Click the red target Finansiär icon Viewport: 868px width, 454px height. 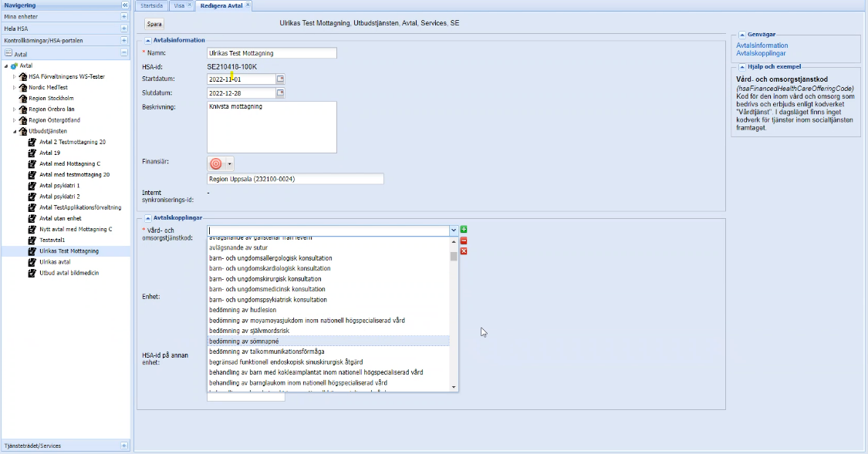coord(215,163)
